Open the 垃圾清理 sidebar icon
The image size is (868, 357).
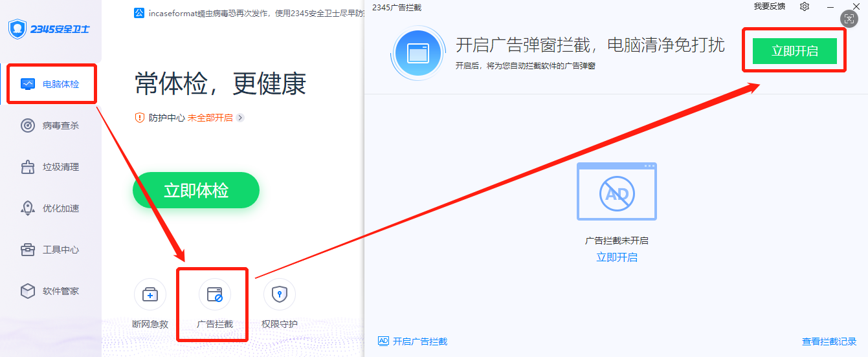coord(28,167)
